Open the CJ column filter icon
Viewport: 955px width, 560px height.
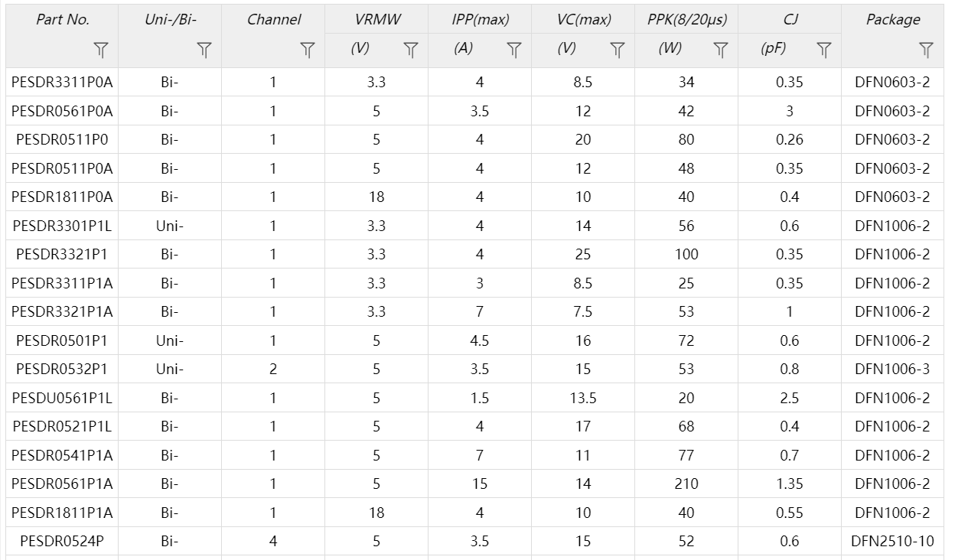click(823, 50)
